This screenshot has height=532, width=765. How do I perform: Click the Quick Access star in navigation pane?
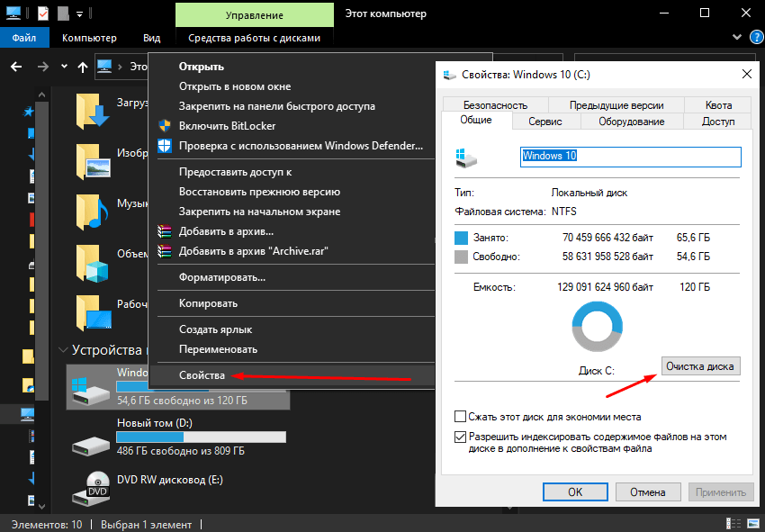[29, 112]
